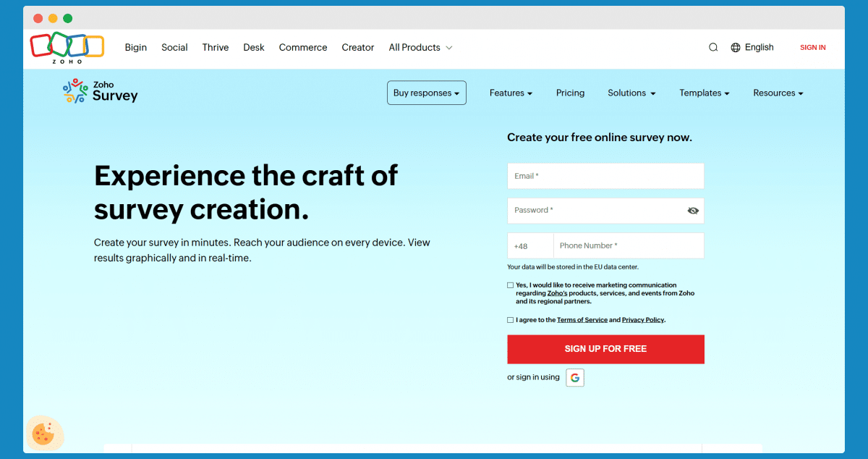Image resolution: width=868 pixels, height=459 pixels.
Task: Focus the Password input field
Action: tap(605, 211)
